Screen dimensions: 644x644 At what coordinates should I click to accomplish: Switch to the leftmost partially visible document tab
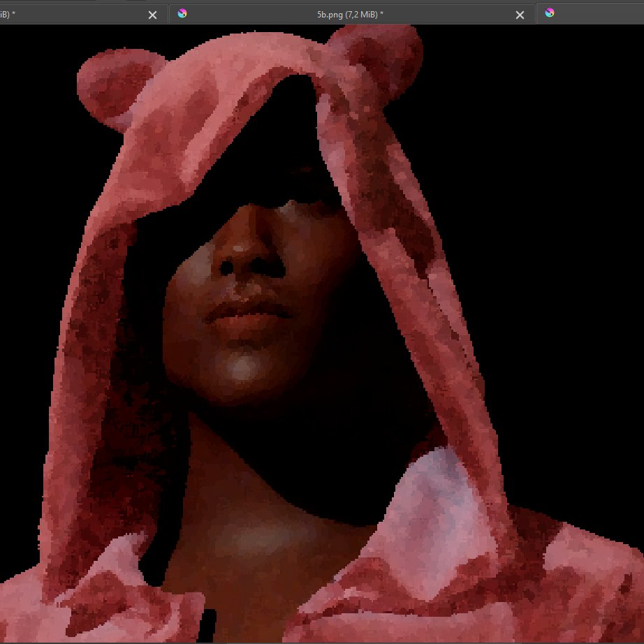click(x=70, y=14)
